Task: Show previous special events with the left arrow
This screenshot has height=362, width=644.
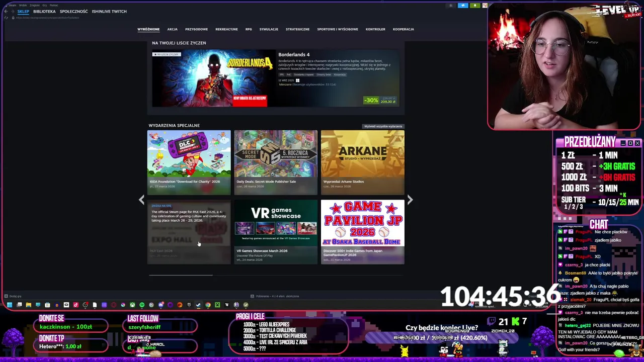Action: tap(141, 200)
